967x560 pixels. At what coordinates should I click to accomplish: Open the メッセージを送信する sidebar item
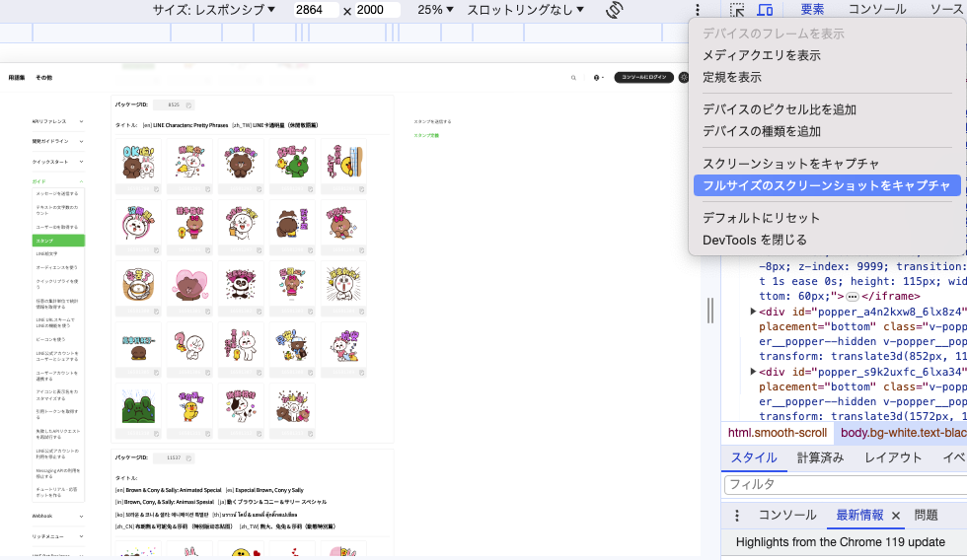pos(58,193)
